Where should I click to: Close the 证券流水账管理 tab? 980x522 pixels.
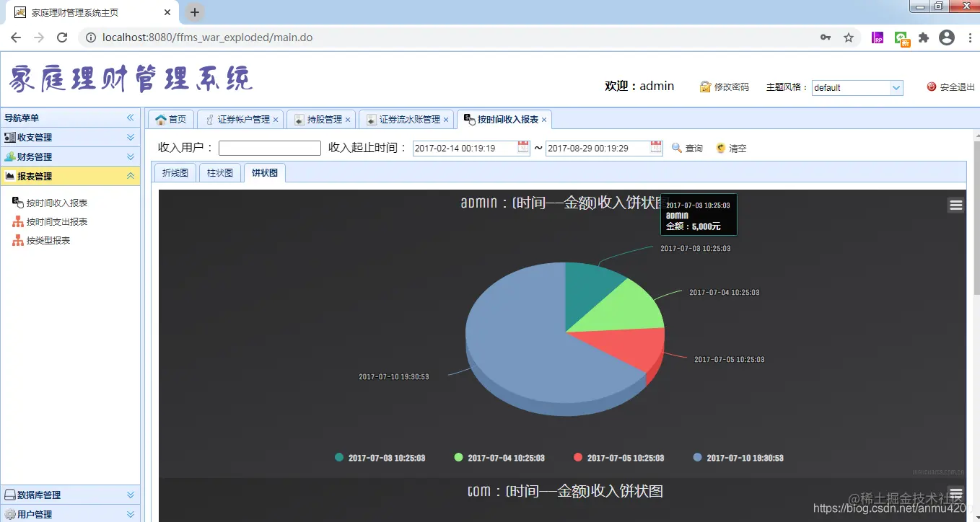446,120
